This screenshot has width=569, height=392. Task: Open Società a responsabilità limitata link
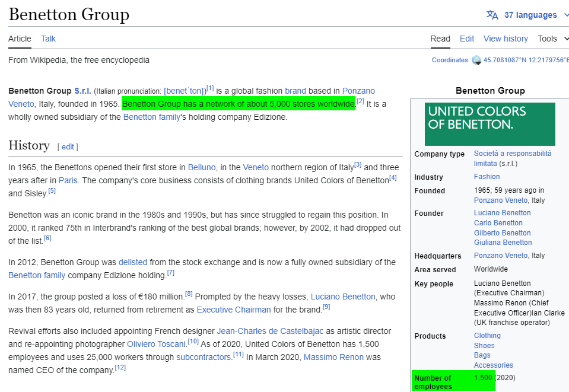pyautogui.click(x=513, y=158)
